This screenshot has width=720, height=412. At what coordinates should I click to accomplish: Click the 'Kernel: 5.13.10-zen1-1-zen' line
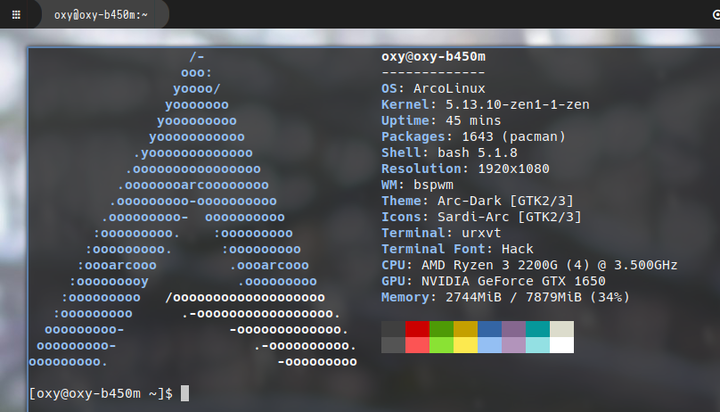coord(485,104)
